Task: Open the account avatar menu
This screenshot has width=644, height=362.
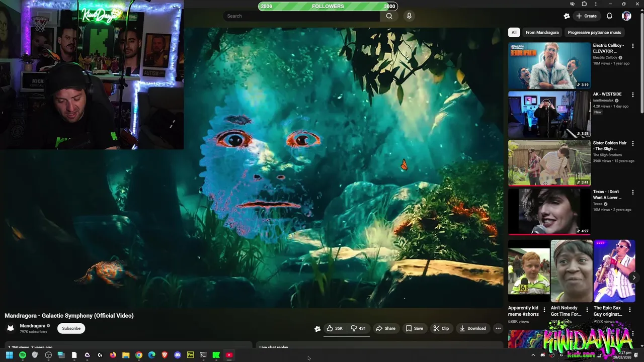Action: 626,16
